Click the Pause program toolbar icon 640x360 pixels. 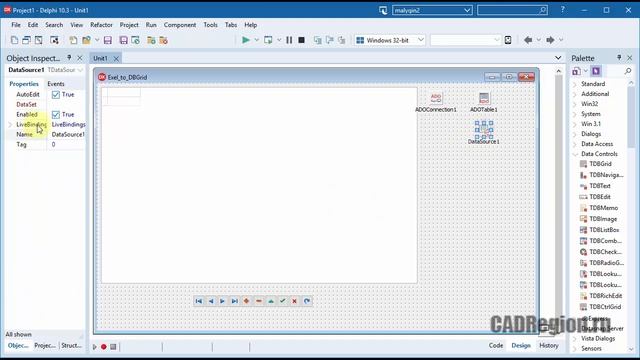coord(289,40)
